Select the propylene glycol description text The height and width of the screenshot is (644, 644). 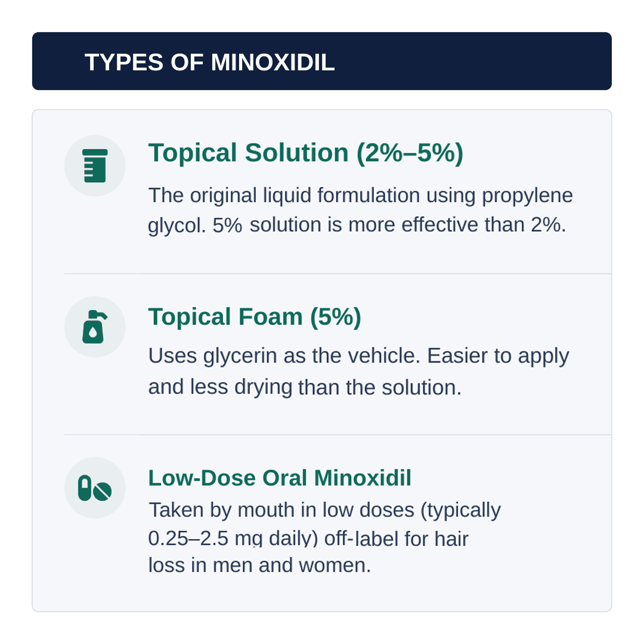pyautogui.click(x=361, y=210)
